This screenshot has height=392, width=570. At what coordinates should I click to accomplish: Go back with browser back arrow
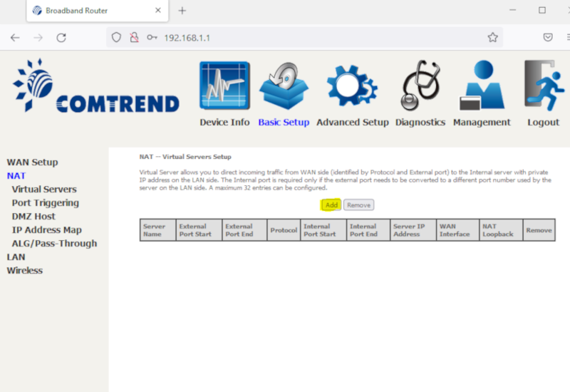(15, 38)
